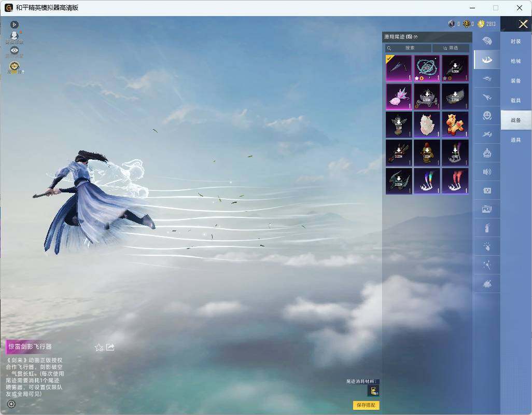Select the orange pony trail thumbnail

pos(455,125)
